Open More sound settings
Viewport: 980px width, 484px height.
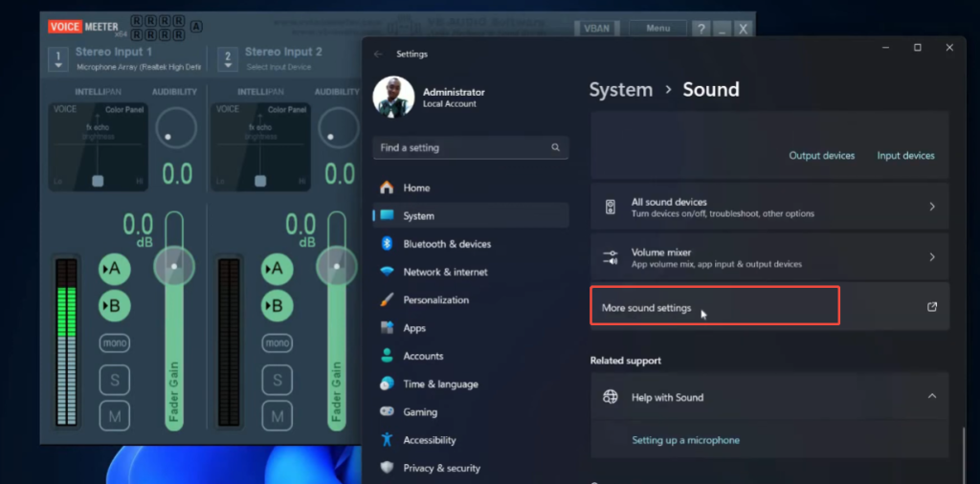769,307
